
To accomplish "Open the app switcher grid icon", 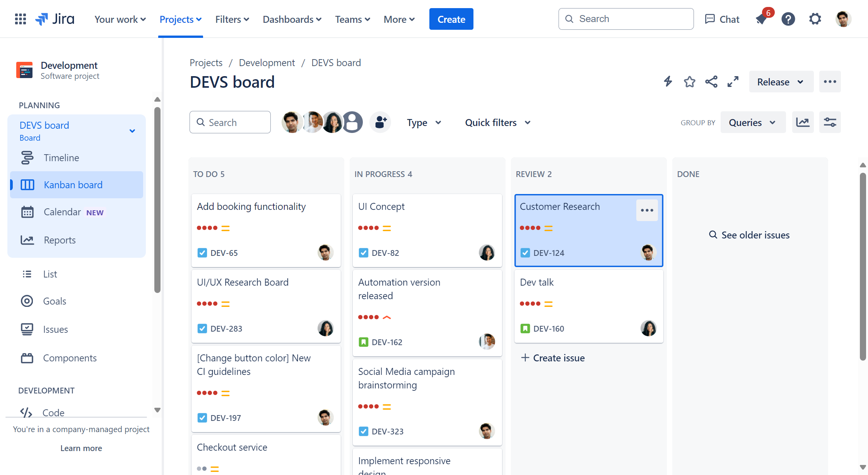I will point(20,19).
